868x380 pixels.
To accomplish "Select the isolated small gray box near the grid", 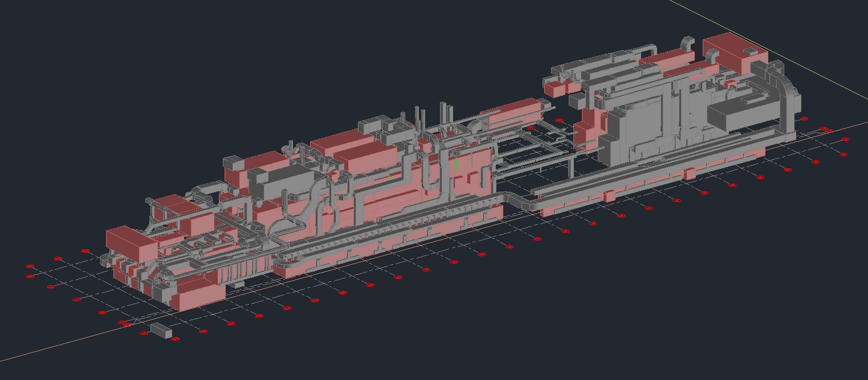I will [161, 330].
